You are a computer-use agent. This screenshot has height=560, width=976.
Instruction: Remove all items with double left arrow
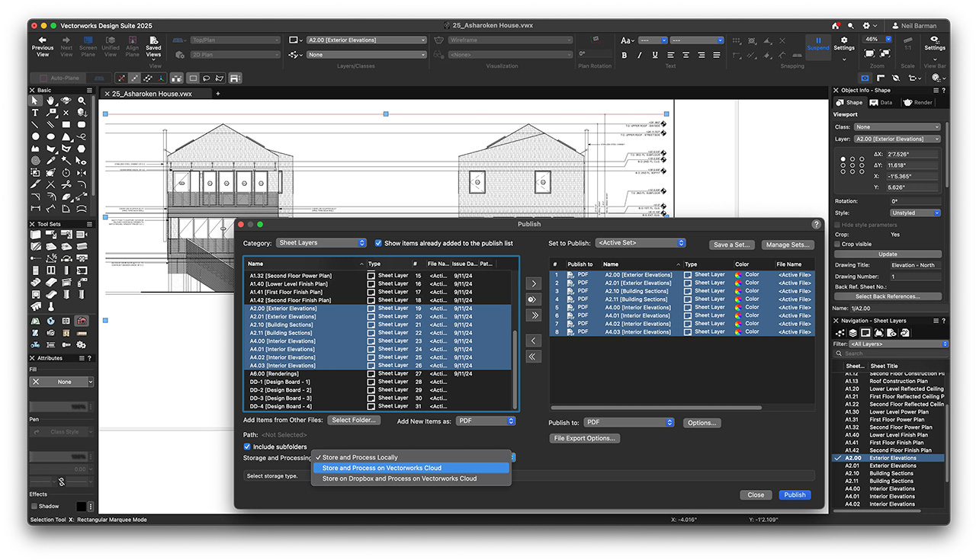tap(534, 356)
